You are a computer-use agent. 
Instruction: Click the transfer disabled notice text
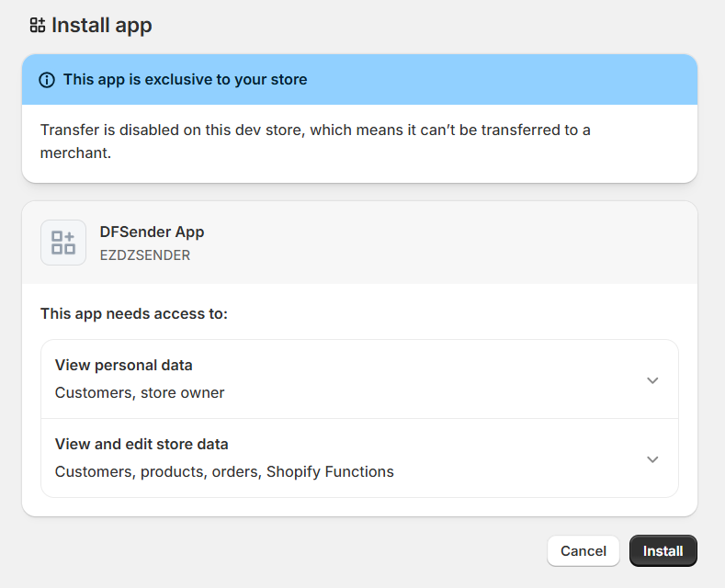coord(315,141)
